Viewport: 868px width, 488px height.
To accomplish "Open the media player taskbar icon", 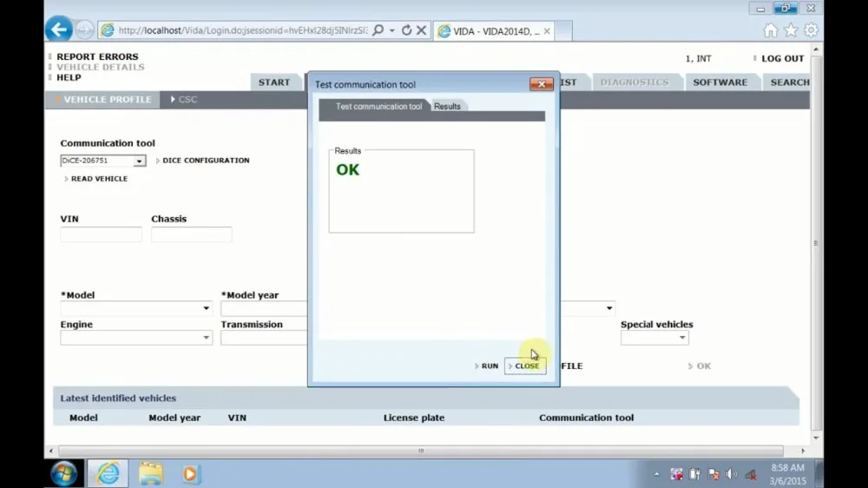I will point(190,474).
